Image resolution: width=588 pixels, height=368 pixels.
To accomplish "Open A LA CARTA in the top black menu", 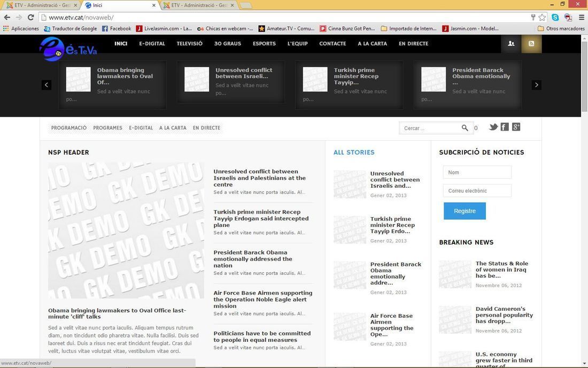I will click(x=373, y=43).
